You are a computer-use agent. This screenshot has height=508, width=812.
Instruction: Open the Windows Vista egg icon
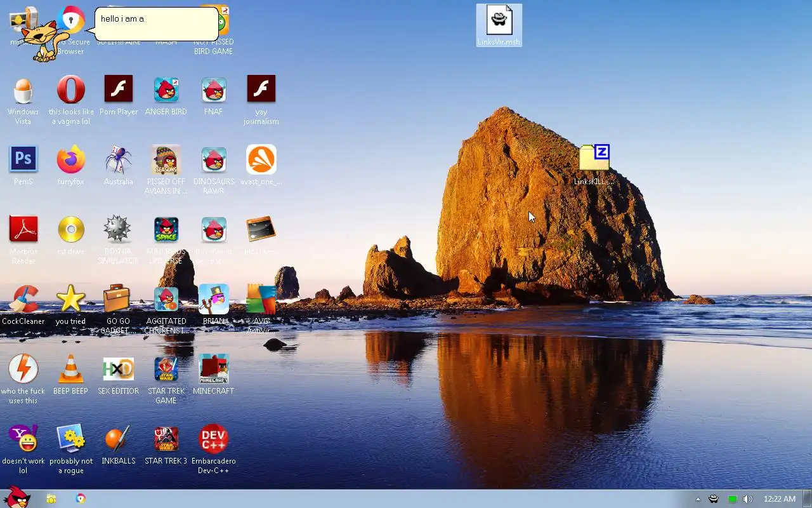23,90
